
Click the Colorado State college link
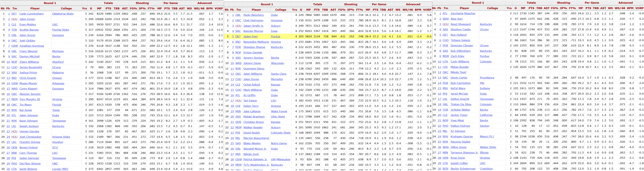pyautogui.click(x=281, y=133)
